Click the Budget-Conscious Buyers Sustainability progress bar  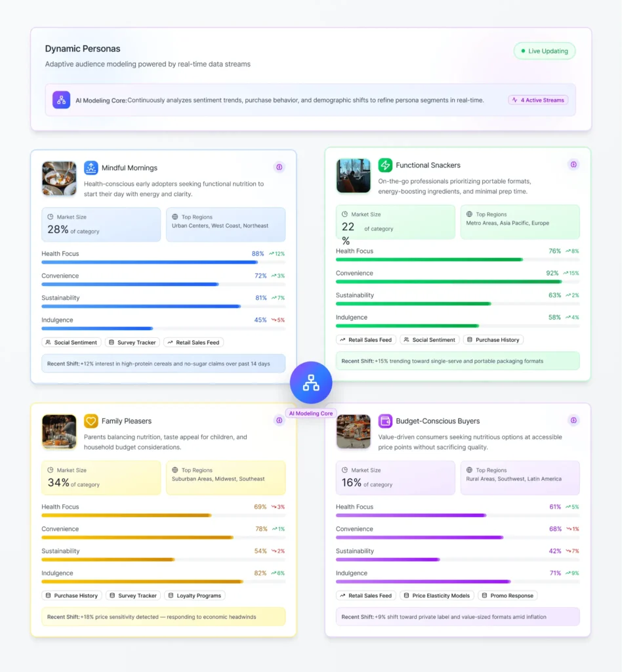coord(457,560)
